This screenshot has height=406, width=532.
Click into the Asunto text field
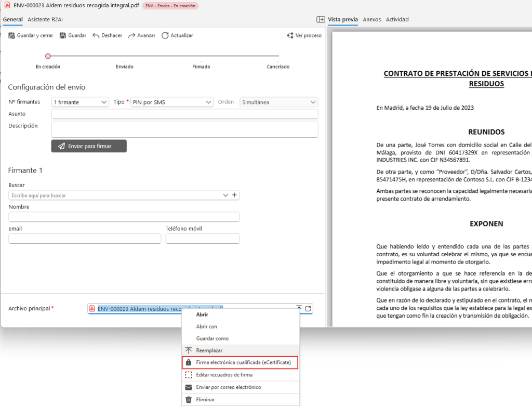pos(184,114)
